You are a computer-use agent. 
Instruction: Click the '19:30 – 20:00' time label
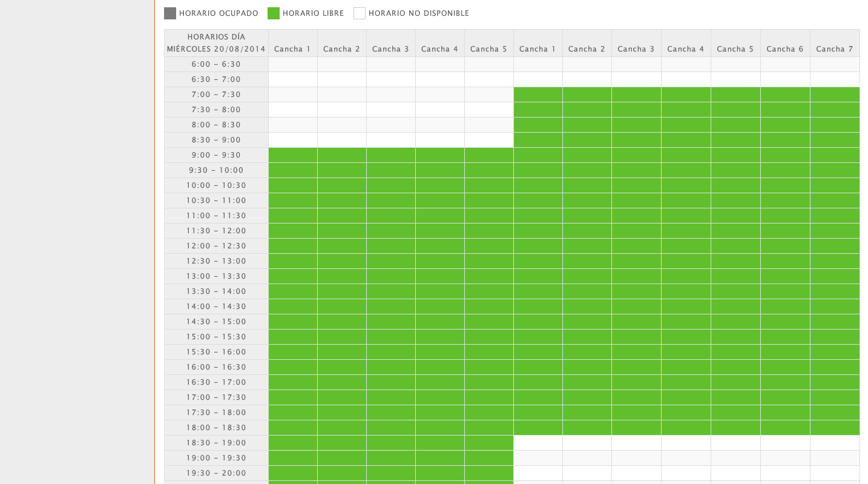tap(216, 473)
